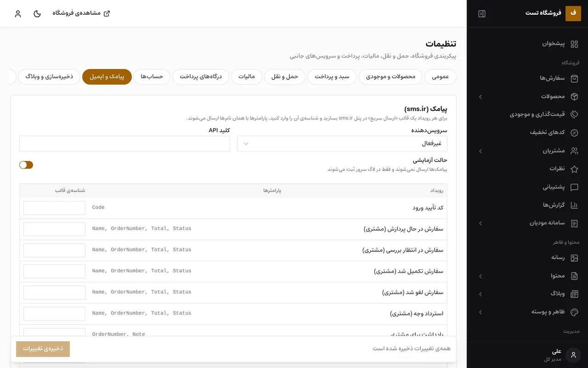Screen dimensions: 588x368
Task: Expand the وبلاگ sidebar chevron
Action: 481,294
